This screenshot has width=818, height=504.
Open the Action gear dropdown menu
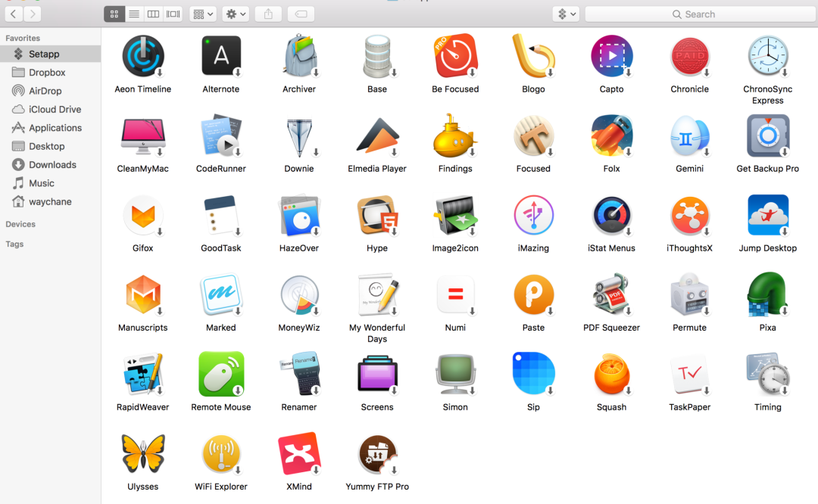coord(236,14)
